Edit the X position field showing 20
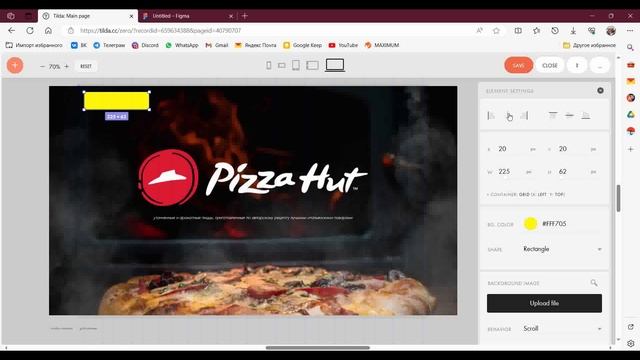Viewport: 640px width, 360px height. point(512,149)
